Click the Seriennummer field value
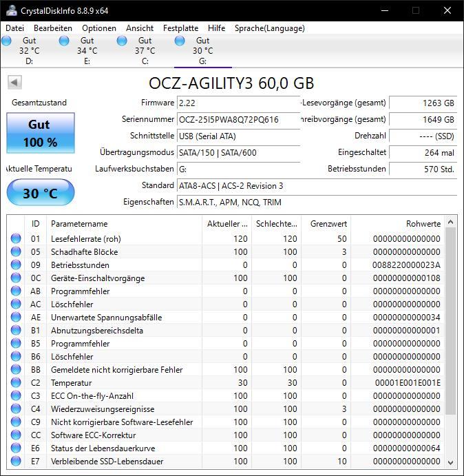The image size is (464, 476). 238,119
